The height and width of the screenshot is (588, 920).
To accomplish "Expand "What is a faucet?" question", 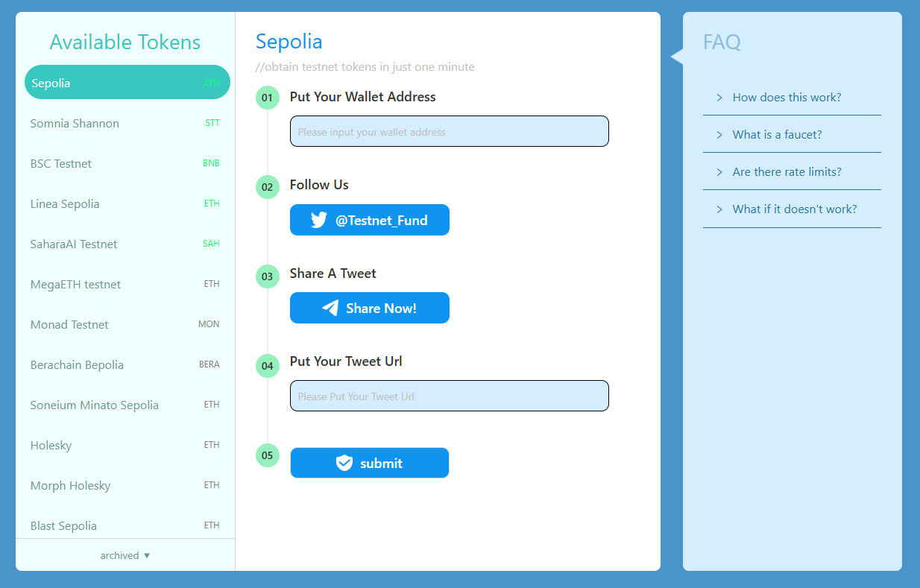I will pyautogui.click(x=777, y=135).
